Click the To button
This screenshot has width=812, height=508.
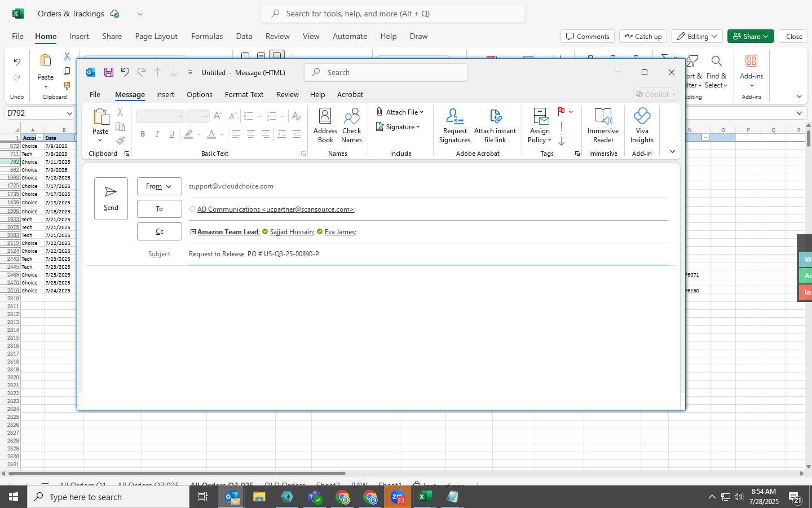160,209
